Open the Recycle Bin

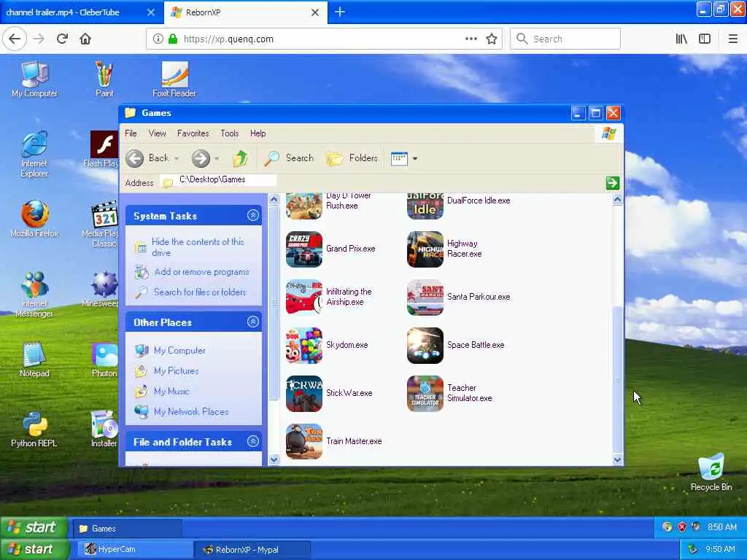711,472
